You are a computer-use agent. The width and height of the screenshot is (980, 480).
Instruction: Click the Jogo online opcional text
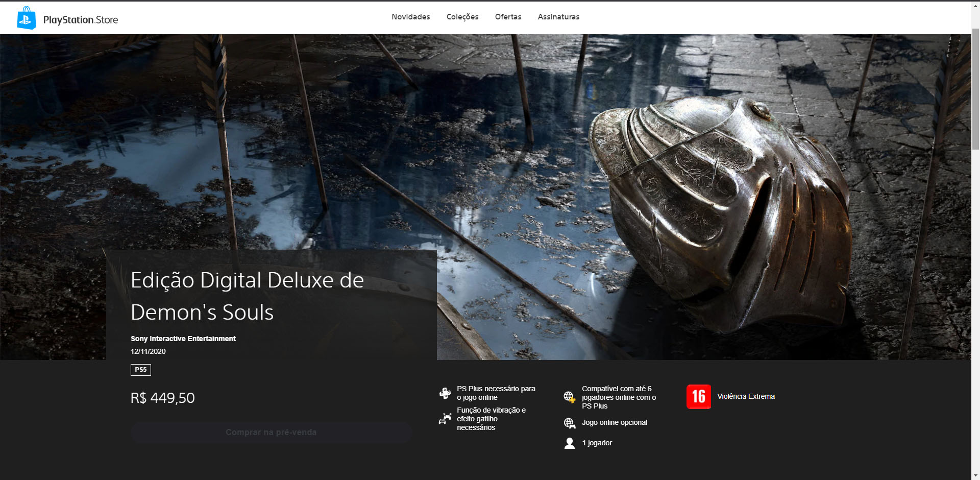coord(615,422)
